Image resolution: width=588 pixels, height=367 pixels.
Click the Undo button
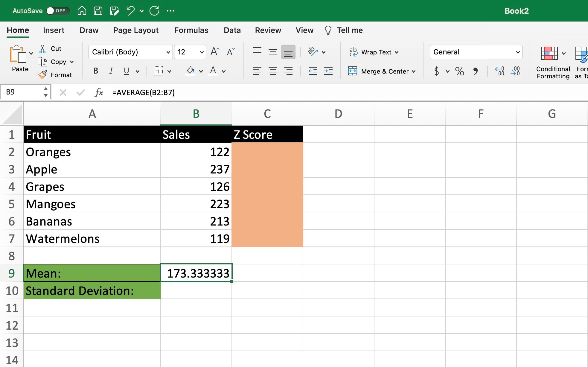131,10
